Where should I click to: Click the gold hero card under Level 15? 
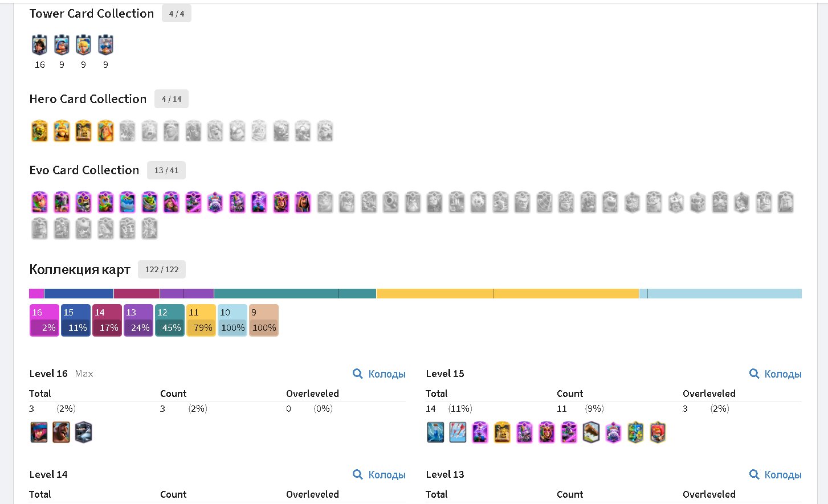click(x=502, y=433)
